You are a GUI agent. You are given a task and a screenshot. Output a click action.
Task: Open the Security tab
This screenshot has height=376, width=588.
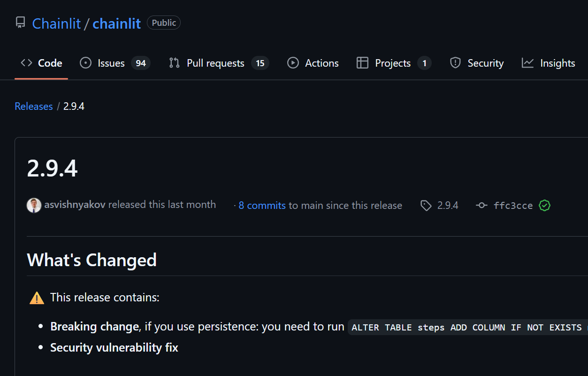(x=477, y=63)
